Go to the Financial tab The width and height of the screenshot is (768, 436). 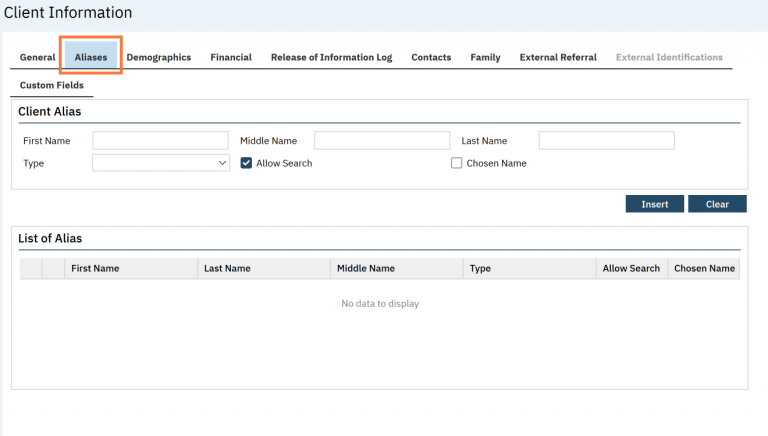(231, 57)
